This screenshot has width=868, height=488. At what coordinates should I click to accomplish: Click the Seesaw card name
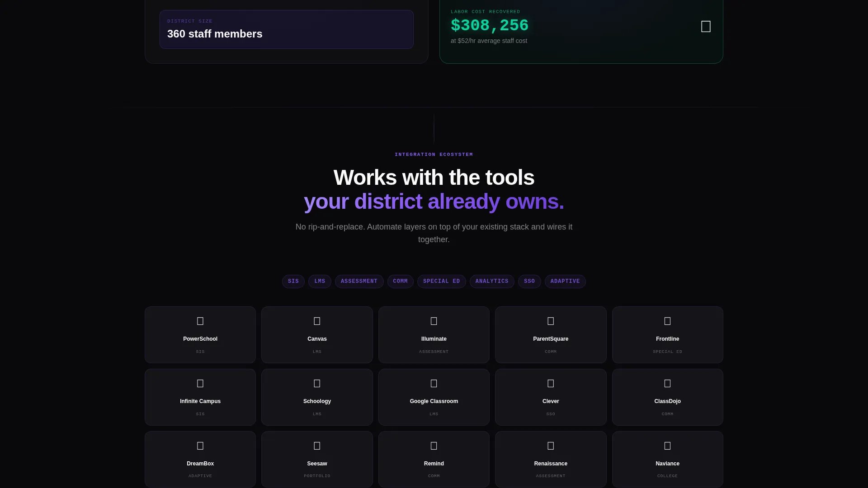pos(317,464)
